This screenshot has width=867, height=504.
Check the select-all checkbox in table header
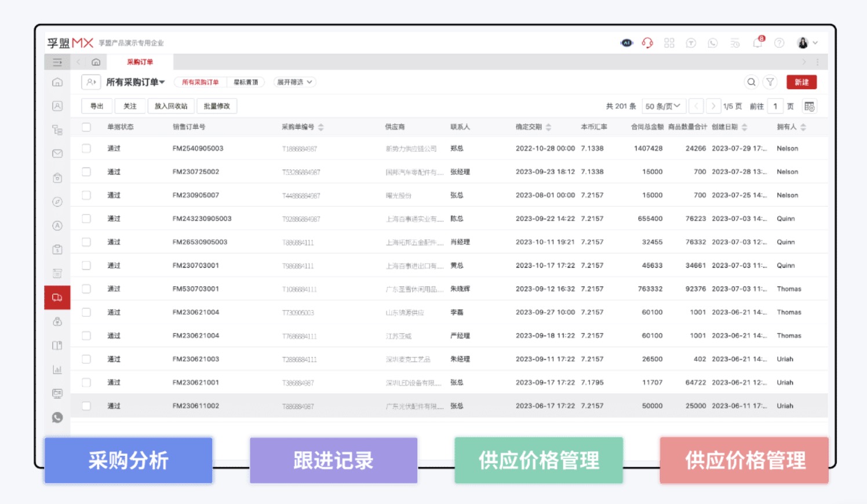(86, 126)
